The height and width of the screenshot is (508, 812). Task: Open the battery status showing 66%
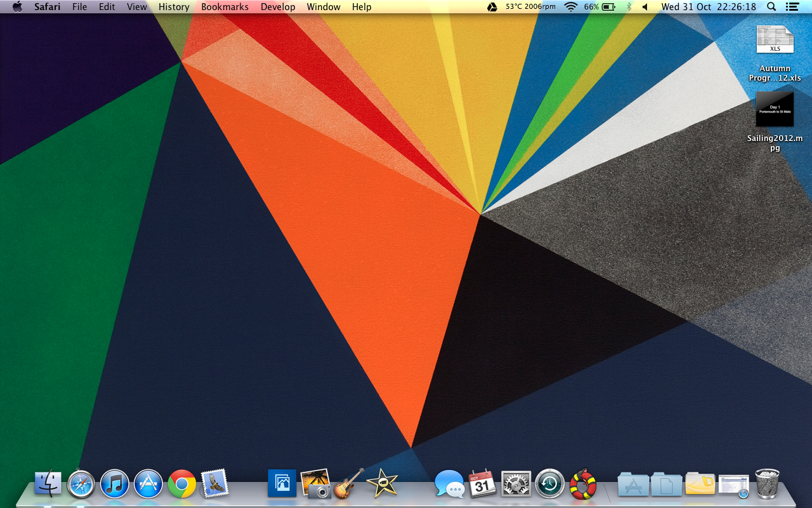coord(599,7)
